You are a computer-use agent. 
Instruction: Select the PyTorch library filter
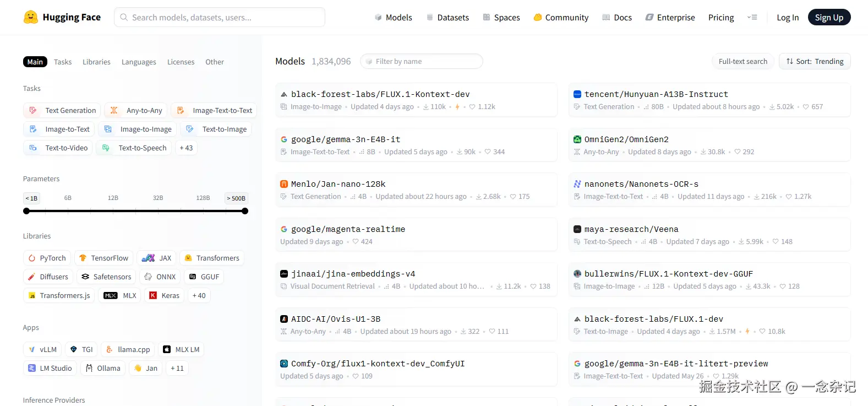click(47, 258)
